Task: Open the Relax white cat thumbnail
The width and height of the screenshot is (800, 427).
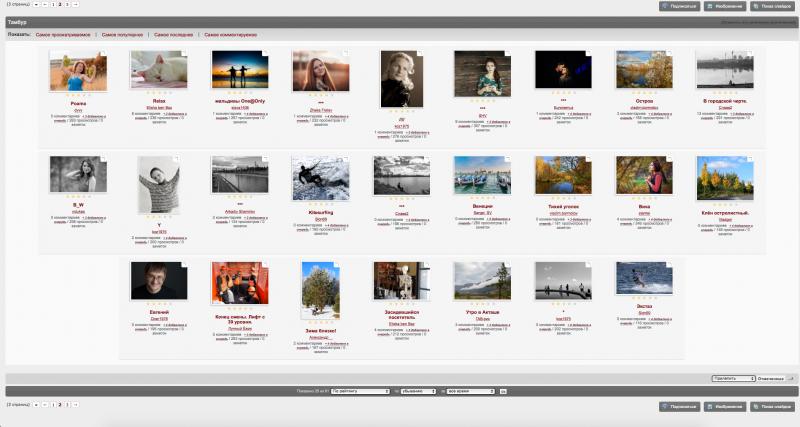Action: click(159, 69)
